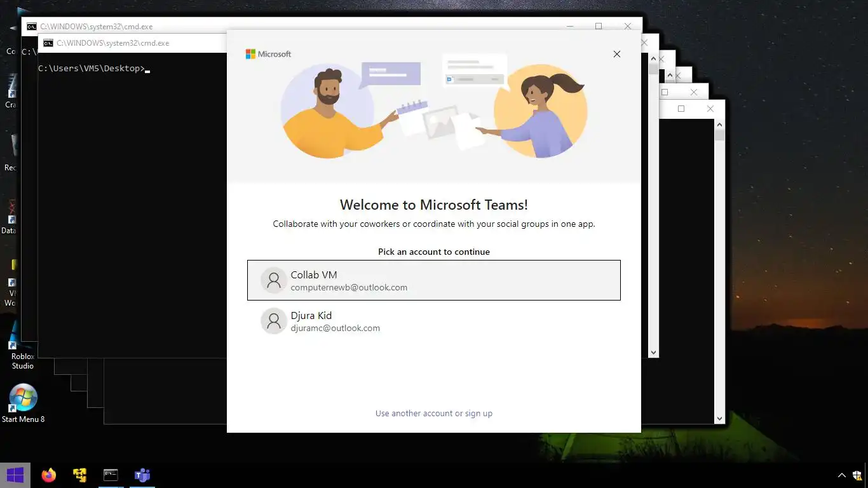
Task: Expand the hidden system tray icons chevron
Action: 842,475
